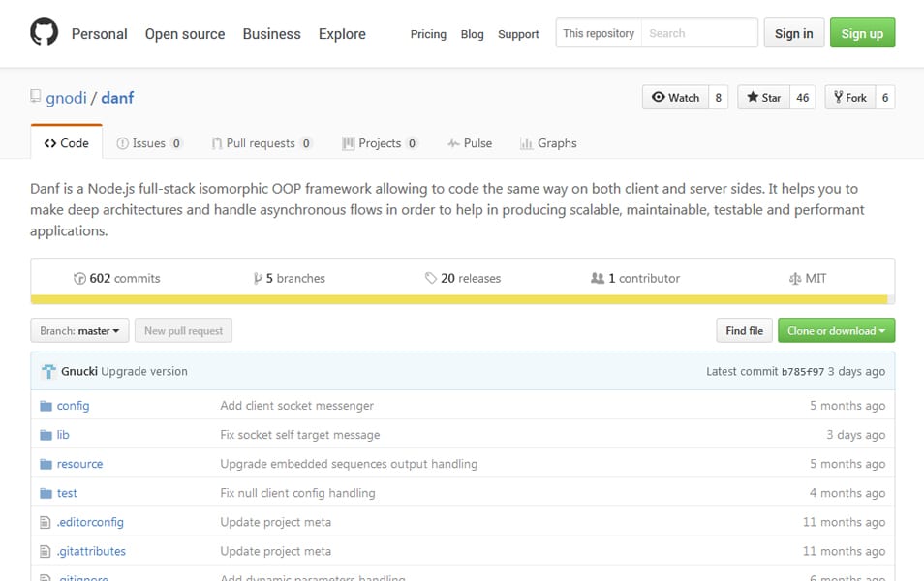Open the resource folder
Viewport: 924px width, 581px height.
pos(79,464)
